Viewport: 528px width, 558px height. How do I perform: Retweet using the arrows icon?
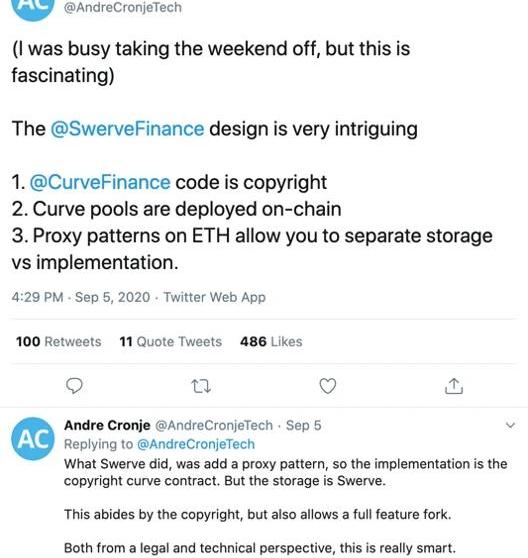tap(201, 386)
